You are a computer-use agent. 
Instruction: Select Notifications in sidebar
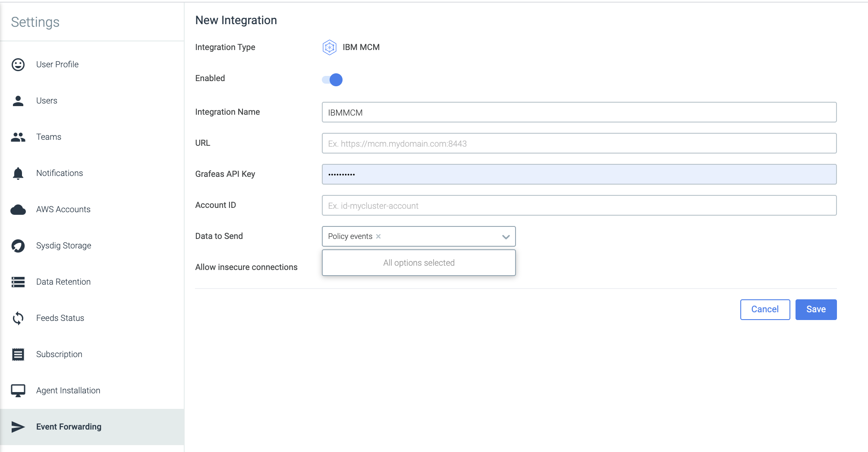coord(92,173)
